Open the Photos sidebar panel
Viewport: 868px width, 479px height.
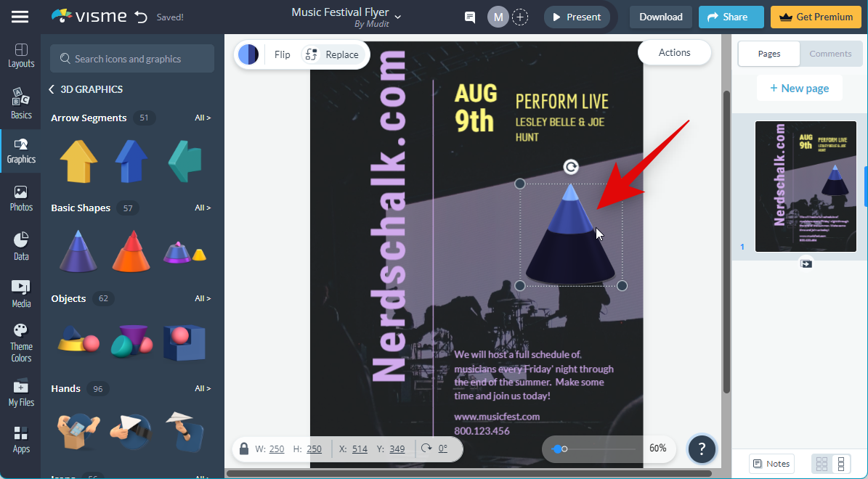click(x=21, y=197)
